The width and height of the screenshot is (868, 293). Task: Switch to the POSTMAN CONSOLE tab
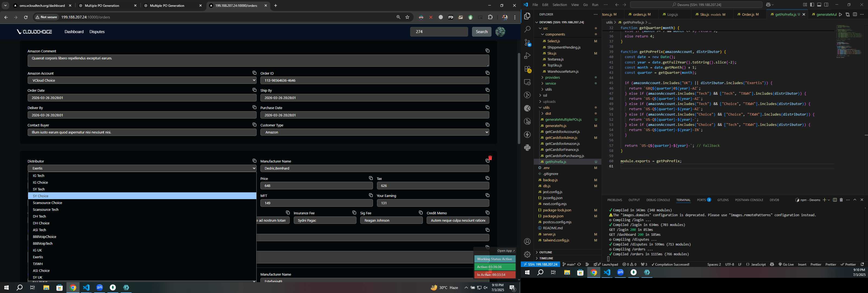point(749,200)
